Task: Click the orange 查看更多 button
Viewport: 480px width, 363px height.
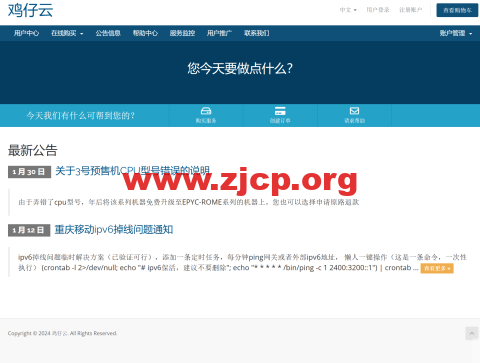Action: click(x=437, y=268)
